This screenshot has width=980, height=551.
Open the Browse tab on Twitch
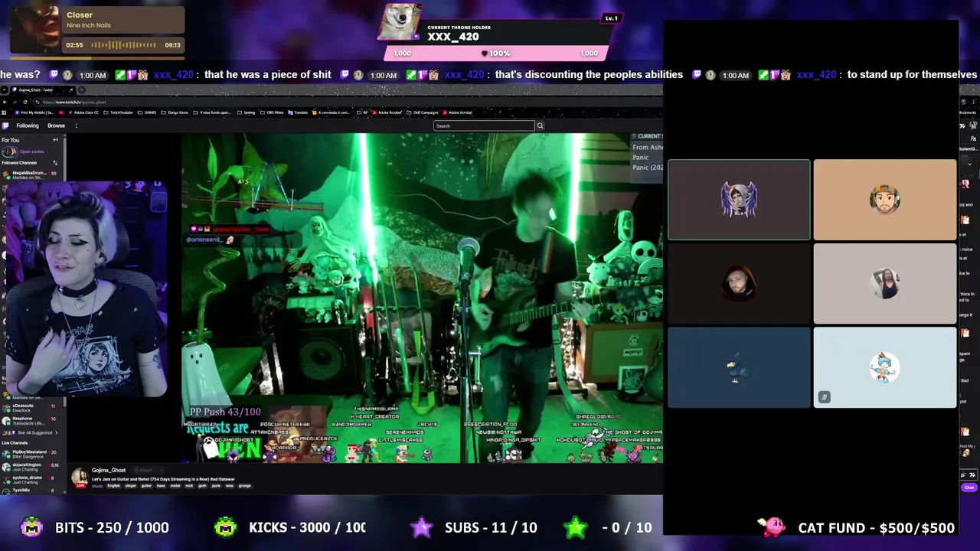pyautogui.click(x=56, y=126)
